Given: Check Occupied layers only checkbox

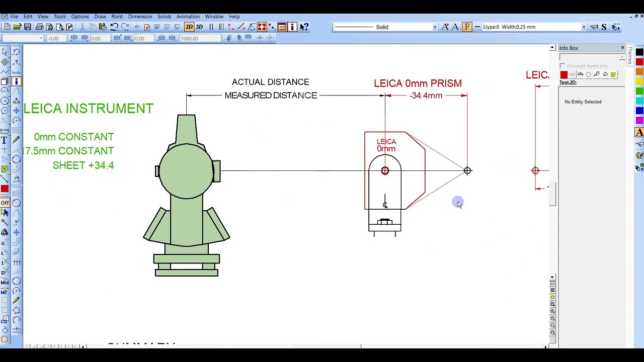Looking at the screenshot, I should point(562,66).
